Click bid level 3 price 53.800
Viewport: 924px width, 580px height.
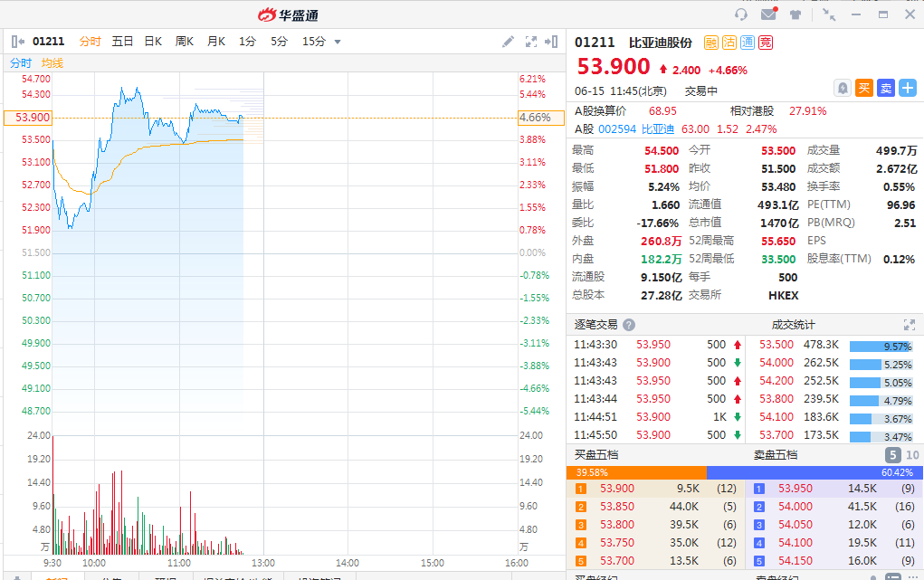617,525
